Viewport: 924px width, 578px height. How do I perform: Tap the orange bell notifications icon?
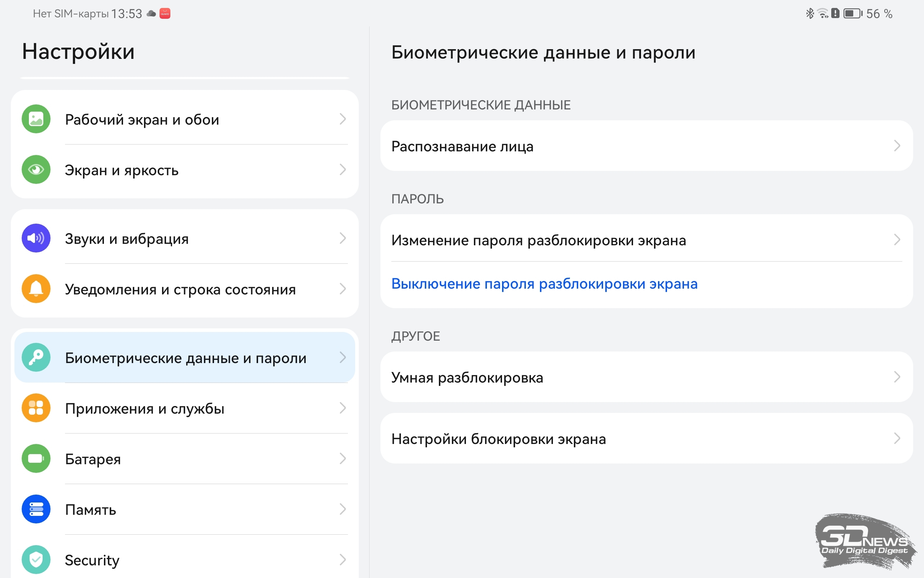point(36,289)
